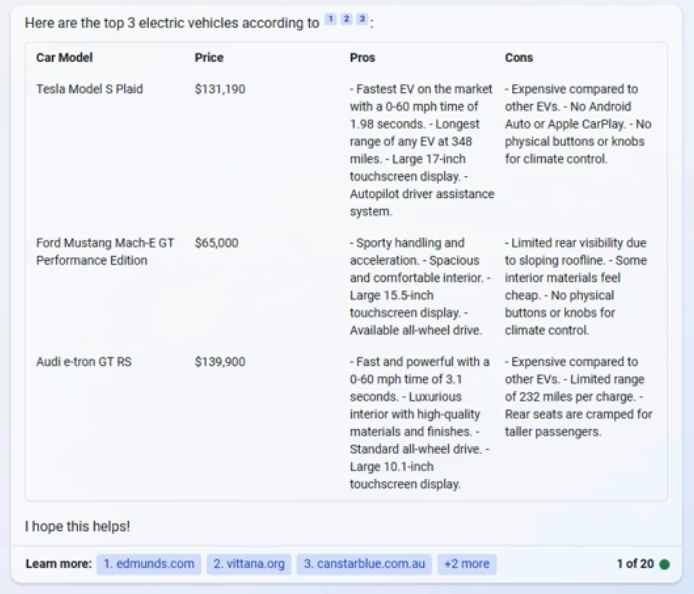Click the "I hope this helps!" text
Screen dimensions: 694x594
pyautogui.click(x=77, y=526)
